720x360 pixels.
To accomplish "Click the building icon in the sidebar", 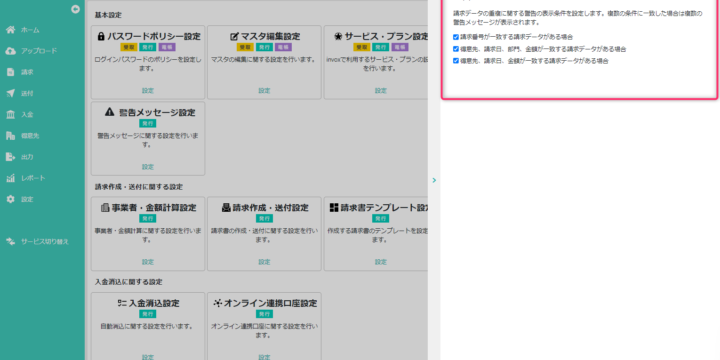I will (x=11, y=135).
